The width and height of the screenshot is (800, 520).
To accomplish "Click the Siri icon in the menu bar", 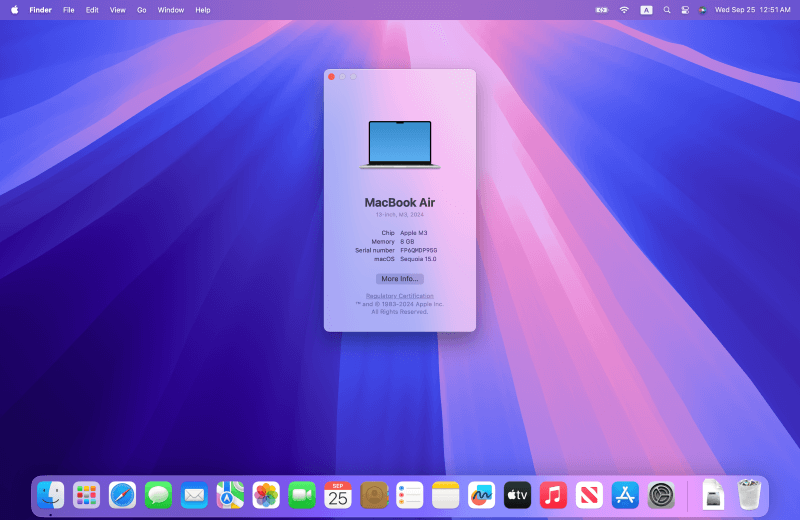I will [x=703, y=10].
